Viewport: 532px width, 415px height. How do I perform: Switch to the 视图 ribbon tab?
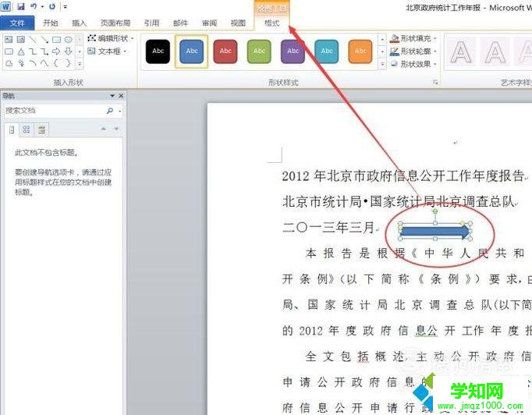coord(238,23)
